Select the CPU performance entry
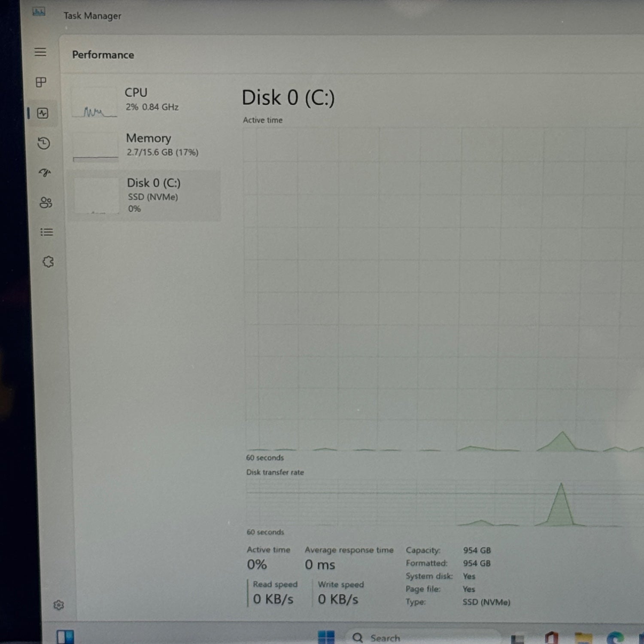The image size is (644, 644). [x=145, y=100]
